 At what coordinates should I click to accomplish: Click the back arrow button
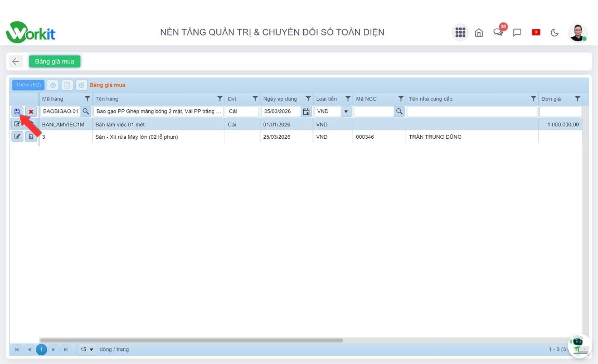click(x=16, y=61)
